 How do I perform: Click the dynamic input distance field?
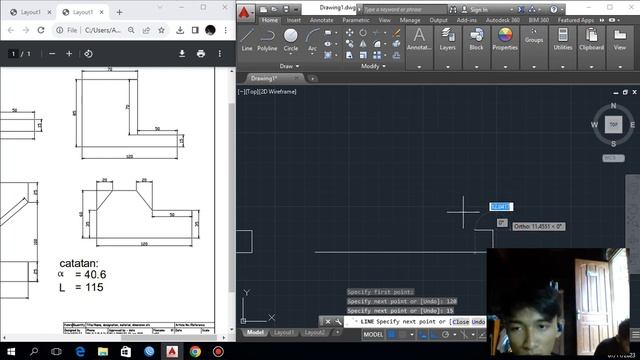coord(501,207)
